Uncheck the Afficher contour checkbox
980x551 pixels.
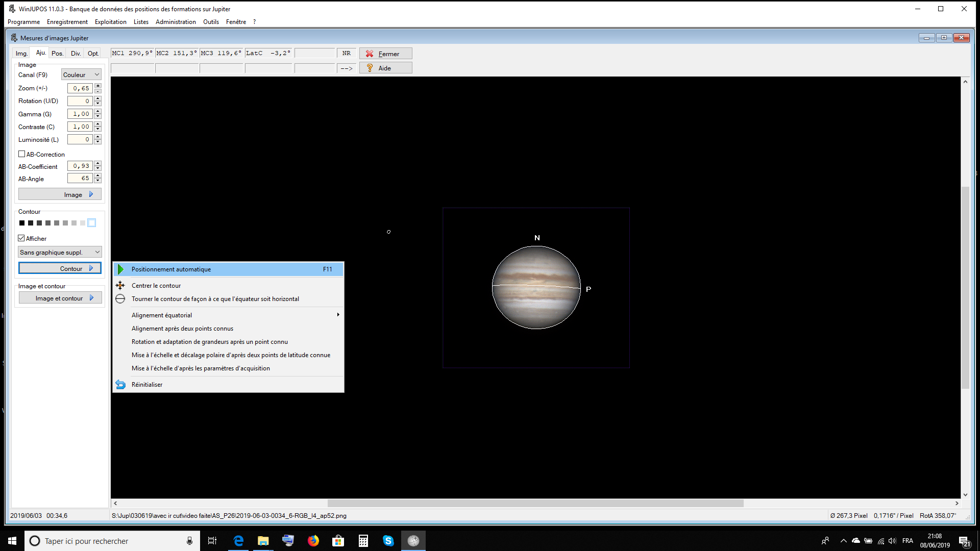coord(21,238)
